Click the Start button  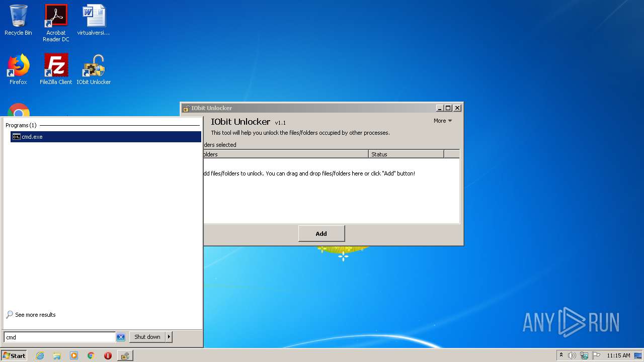coord(14,355)
